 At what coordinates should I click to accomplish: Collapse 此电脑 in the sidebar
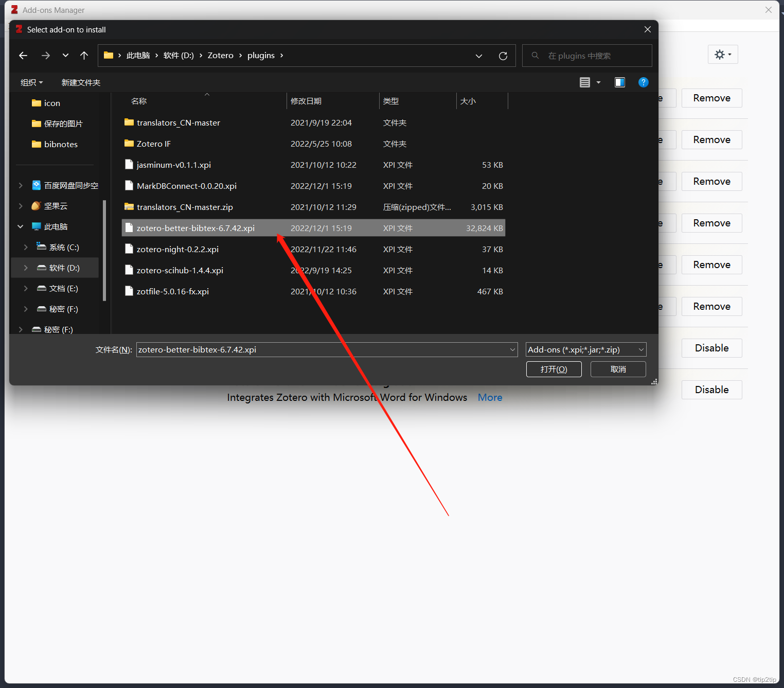point(21,226)
